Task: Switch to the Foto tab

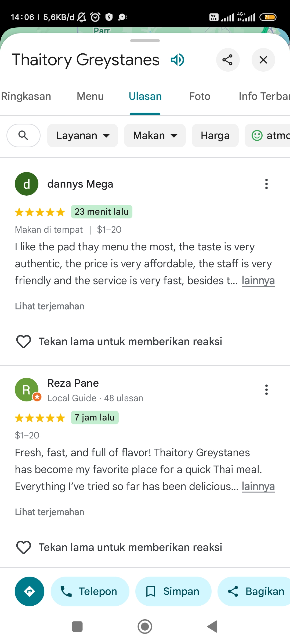Action: point(200,96)
